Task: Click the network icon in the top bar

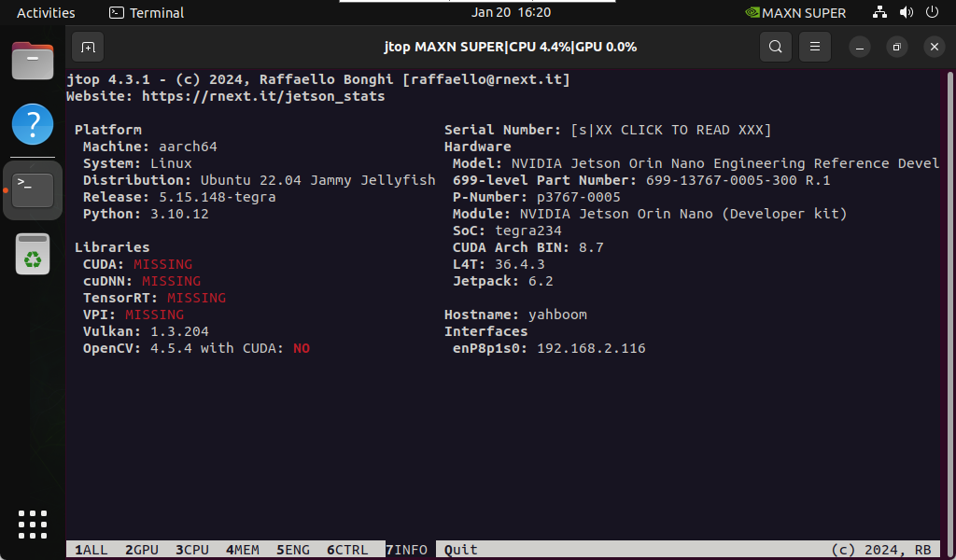Action: pos(879,12)
